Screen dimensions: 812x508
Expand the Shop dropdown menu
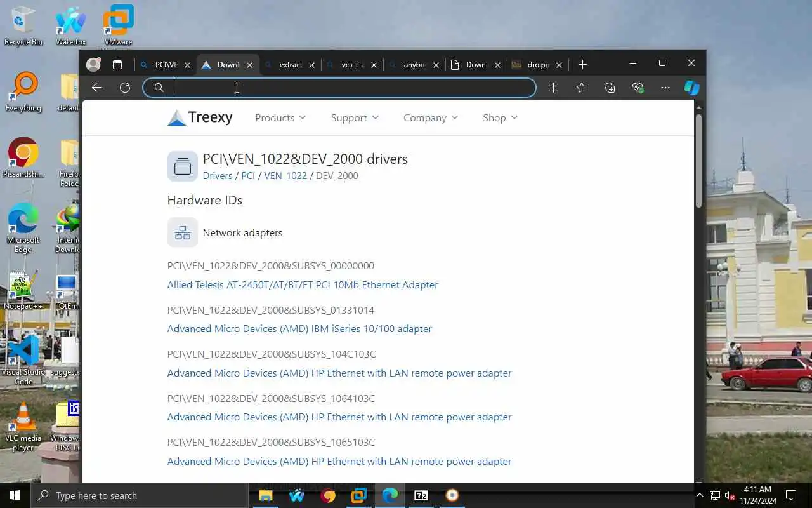[500, 117]
